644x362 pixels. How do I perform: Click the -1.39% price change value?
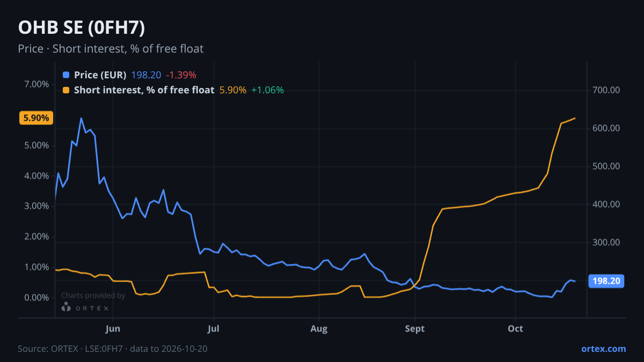coord(181,75)
